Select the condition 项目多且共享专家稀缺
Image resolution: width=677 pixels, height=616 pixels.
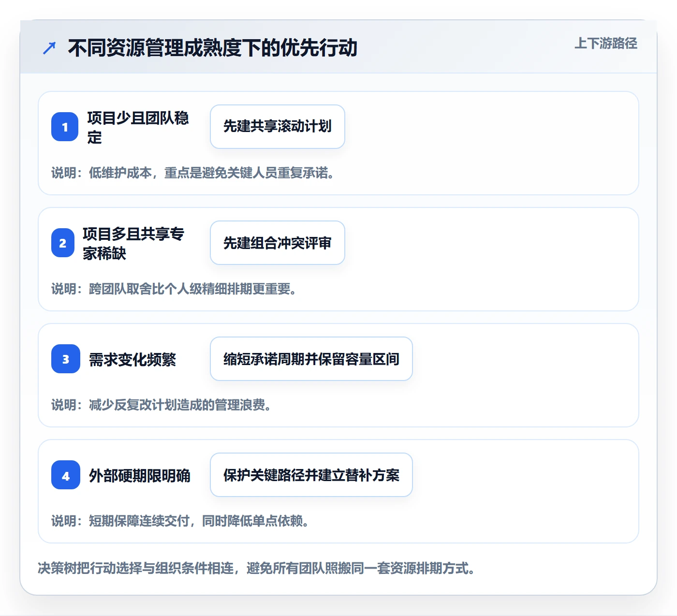click(x=133, y=243)
